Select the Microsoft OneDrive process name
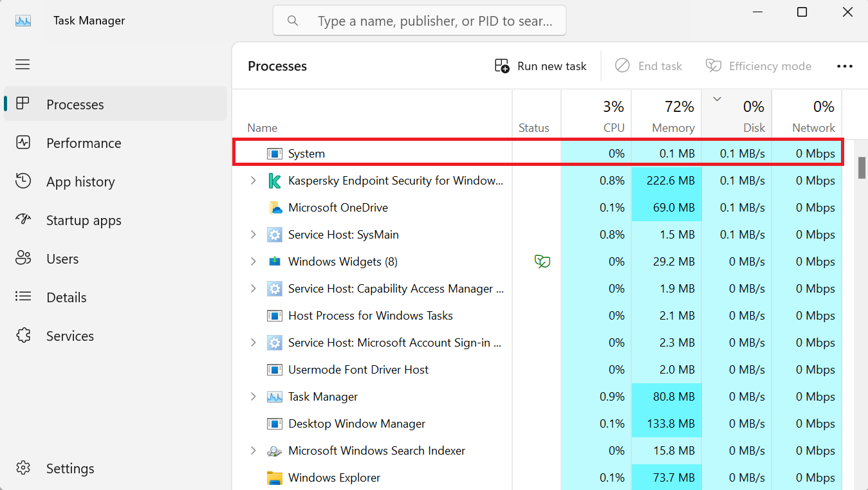This screenshot has width=868, height=490. click(338, 208)
